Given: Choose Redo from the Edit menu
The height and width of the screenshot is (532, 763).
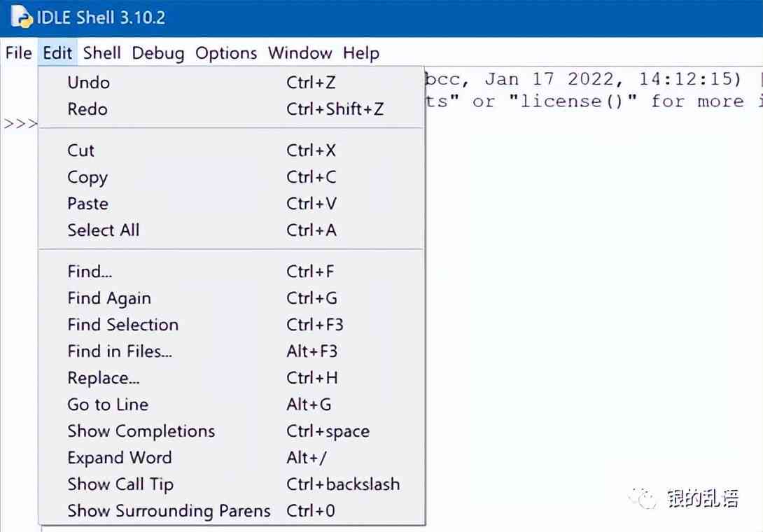Looking at the screenshot, I should click(232, 109).
